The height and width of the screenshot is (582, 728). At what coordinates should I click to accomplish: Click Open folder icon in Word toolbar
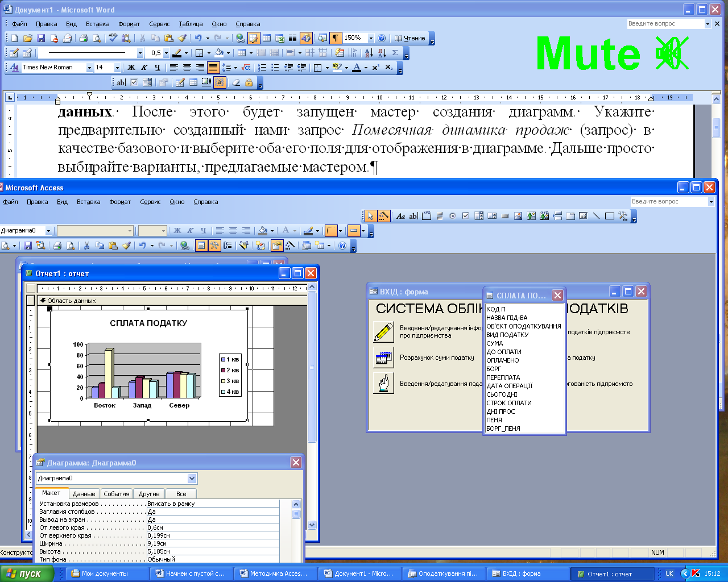tap(28, 38)
